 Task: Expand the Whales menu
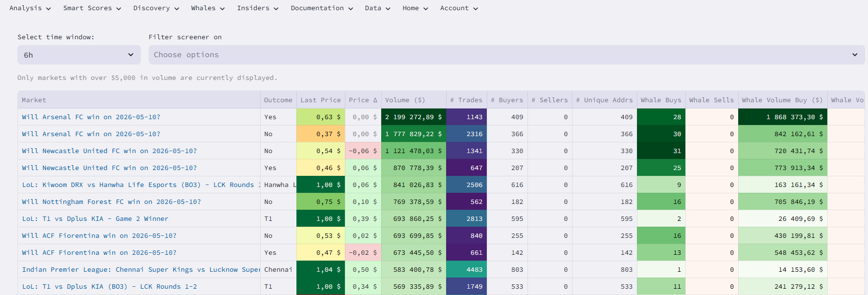(x=208, y=8)
